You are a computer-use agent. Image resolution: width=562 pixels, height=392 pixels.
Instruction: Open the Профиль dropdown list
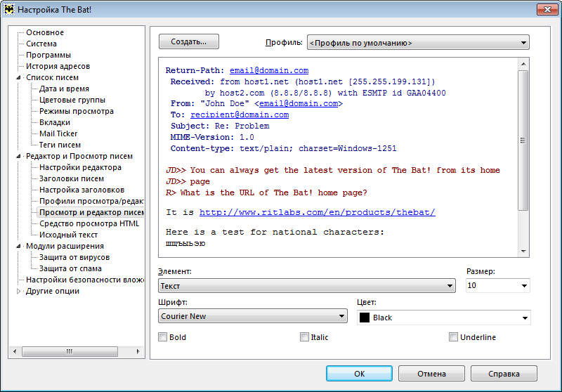pyautogui.click(x=418, y=43)
